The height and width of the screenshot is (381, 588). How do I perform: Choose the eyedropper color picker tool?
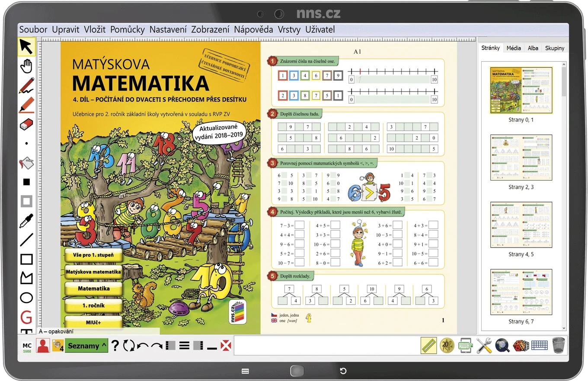(26, 221)
